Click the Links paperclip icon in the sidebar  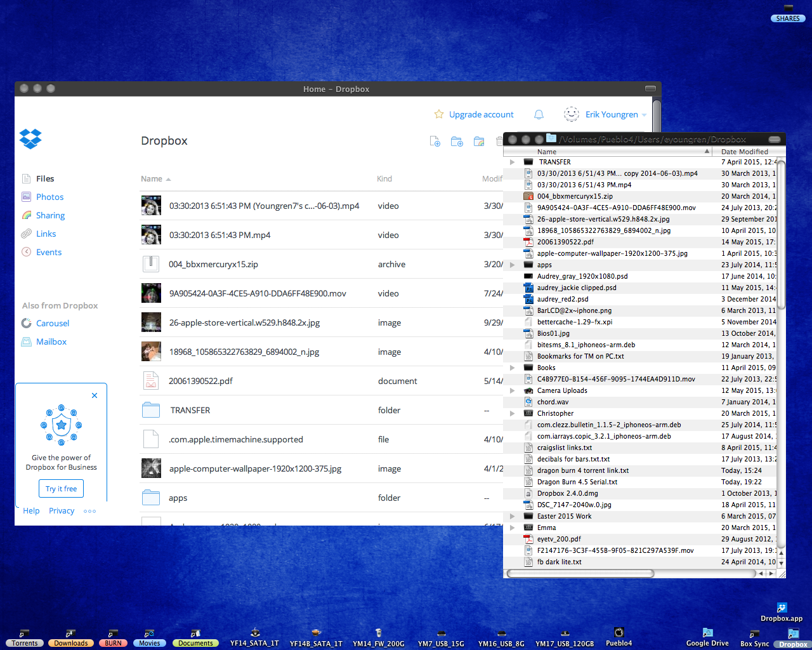[26, 234]
